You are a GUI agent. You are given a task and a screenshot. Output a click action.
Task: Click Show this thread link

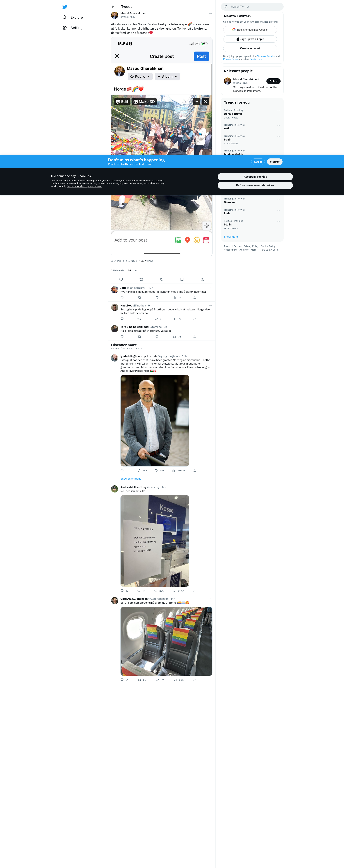click(x=131, y=479)
